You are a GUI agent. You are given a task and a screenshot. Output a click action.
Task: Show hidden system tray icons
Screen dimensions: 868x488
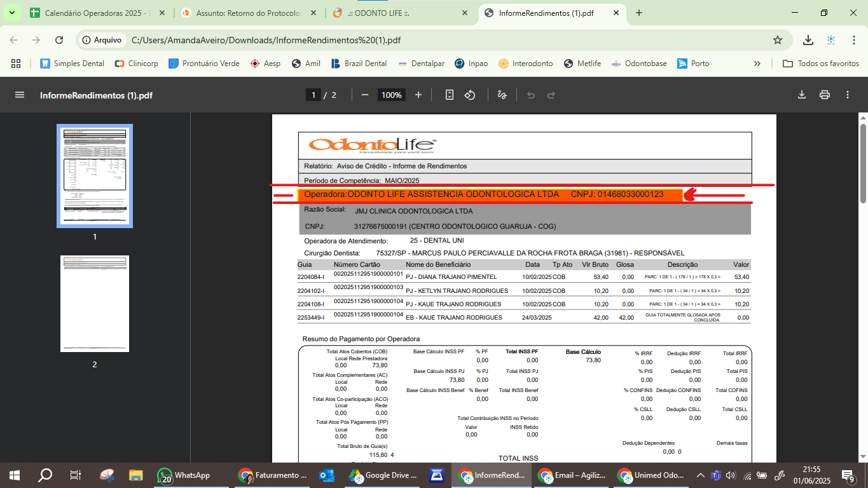tap(700, 475)
